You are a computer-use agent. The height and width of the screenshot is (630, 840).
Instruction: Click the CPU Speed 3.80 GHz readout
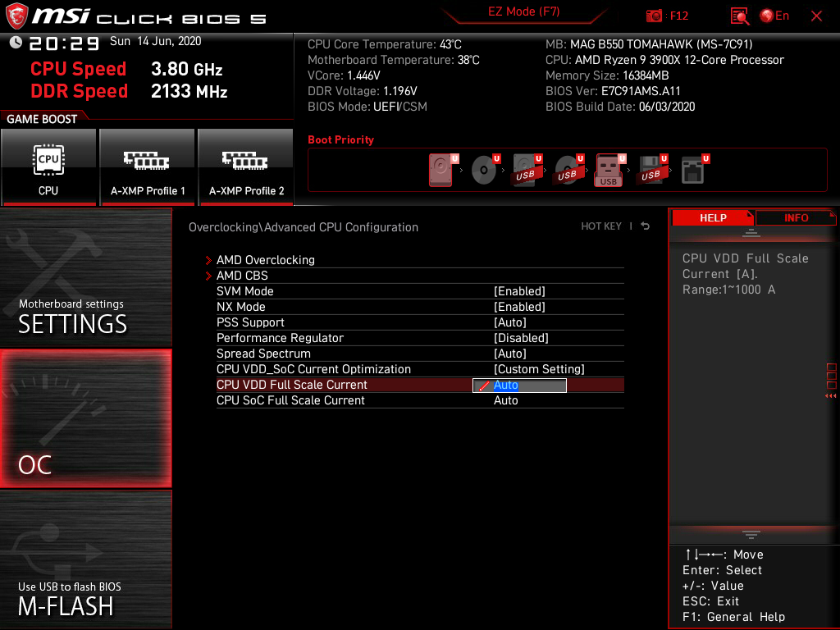point(126,69)
